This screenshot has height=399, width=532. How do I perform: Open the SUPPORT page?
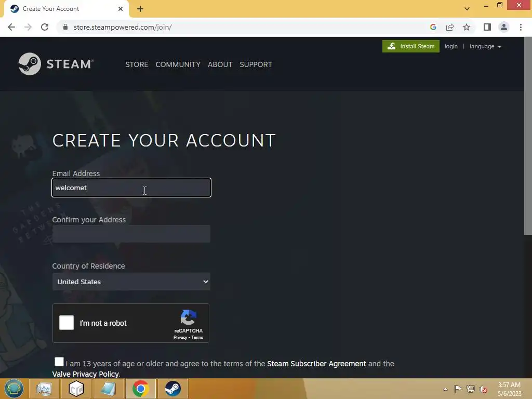(256, 64)
